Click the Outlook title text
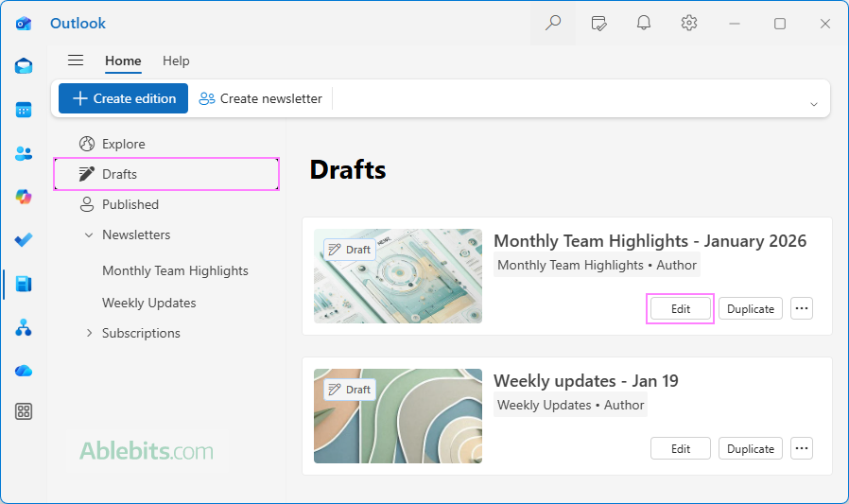 pyautogui.click(x=78, y=24)
